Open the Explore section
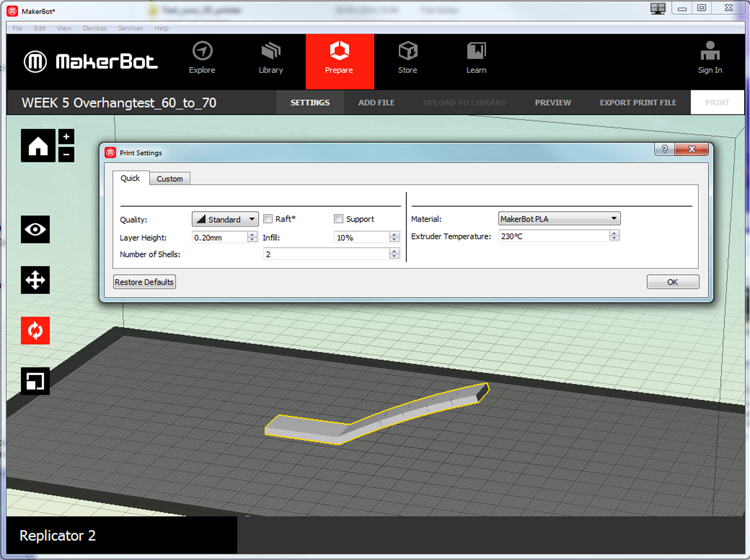Screen dimensions: 750x560 (x=202, y=58)
